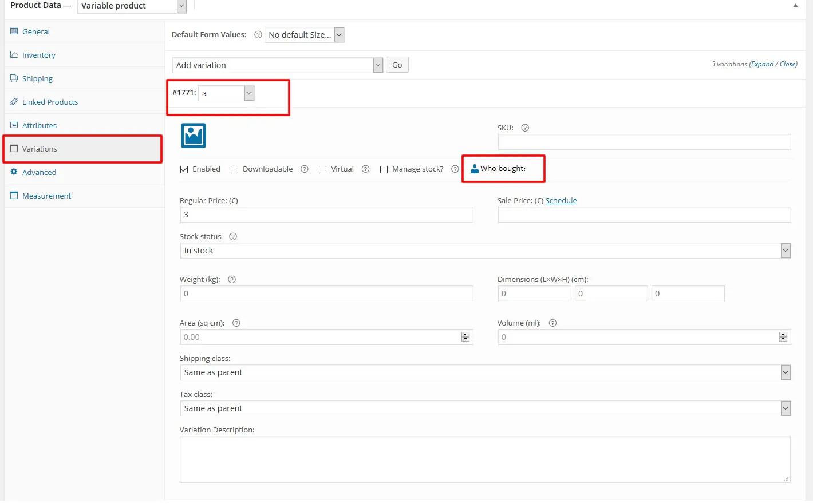Switch to the Linked Products tab

(x=50, y=101)
